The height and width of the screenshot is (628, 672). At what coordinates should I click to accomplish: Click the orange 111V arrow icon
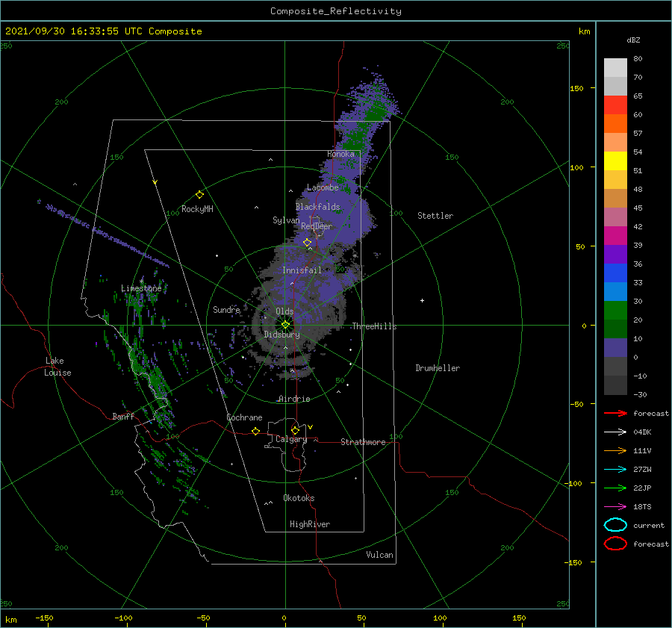tap(615, 450)
